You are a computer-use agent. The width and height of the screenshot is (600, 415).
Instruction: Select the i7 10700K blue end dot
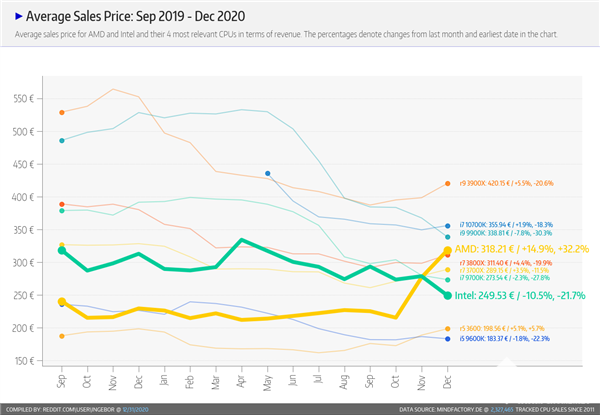pos(448,226)
